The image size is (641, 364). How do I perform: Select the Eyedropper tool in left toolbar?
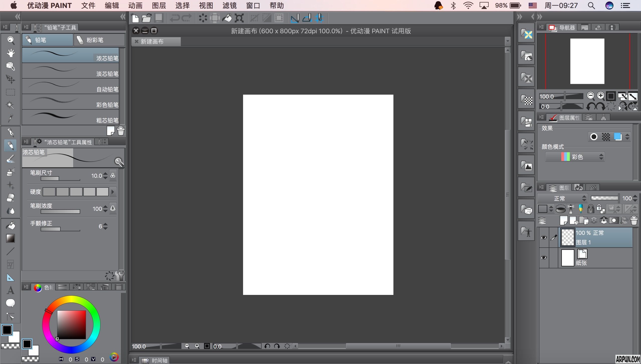point(10,118)
